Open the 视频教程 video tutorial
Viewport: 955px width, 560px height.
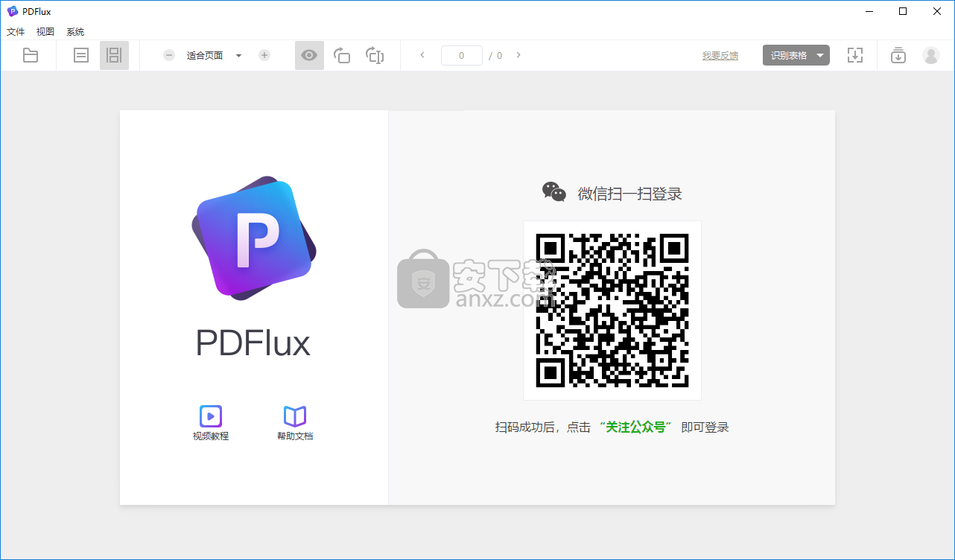[x=211, y=423]
